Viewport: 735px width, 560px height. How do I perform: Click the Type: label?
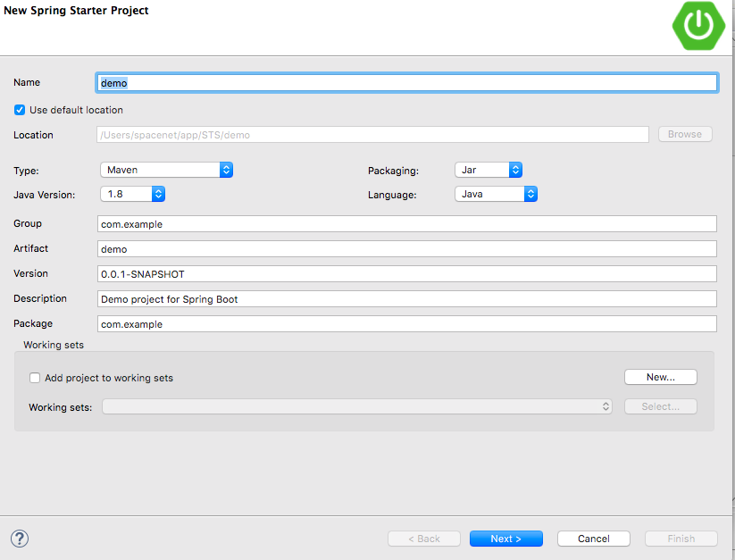coord(26,171)
